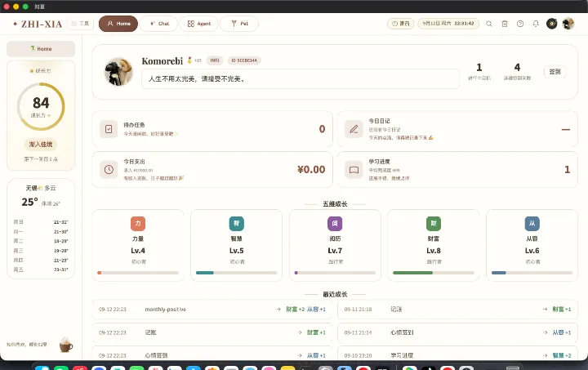This screenshot has width=588, height=370.
Task: Open the search magnifier icon in header
Action: coord(489,24)
